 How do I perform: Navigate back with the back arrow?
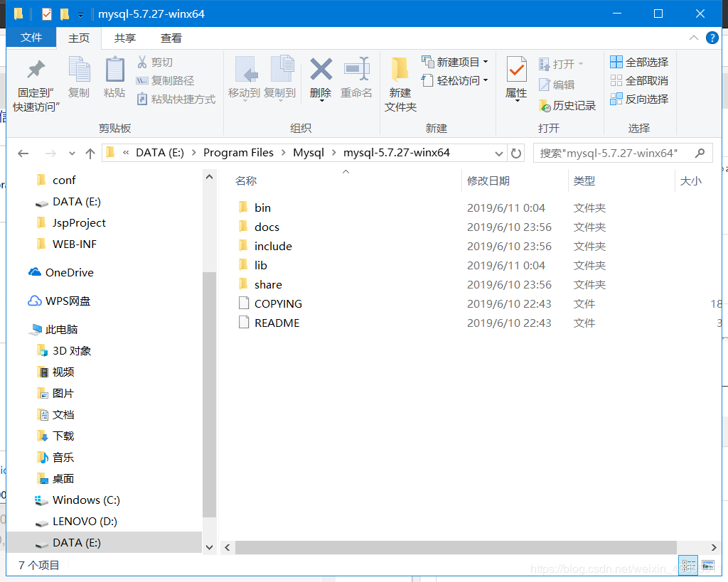tap(23, 152)
